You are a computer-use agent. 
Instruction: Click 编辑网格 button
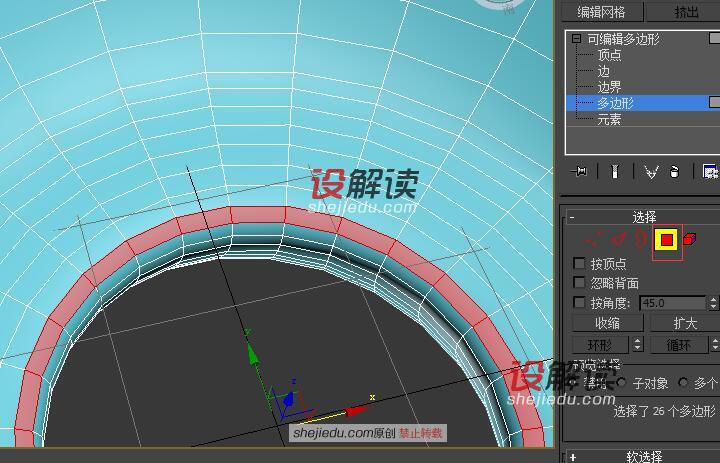[602, 12]
